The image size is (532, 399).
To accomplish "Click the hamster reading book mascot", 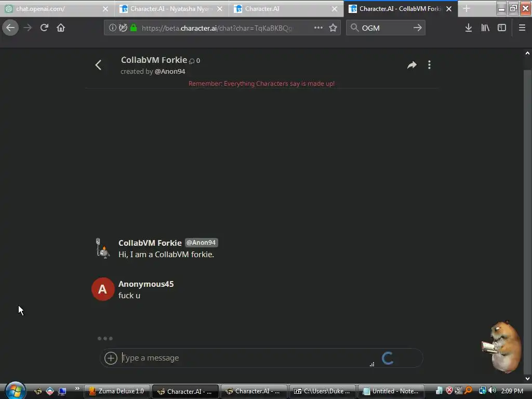I will coord(501,346).
